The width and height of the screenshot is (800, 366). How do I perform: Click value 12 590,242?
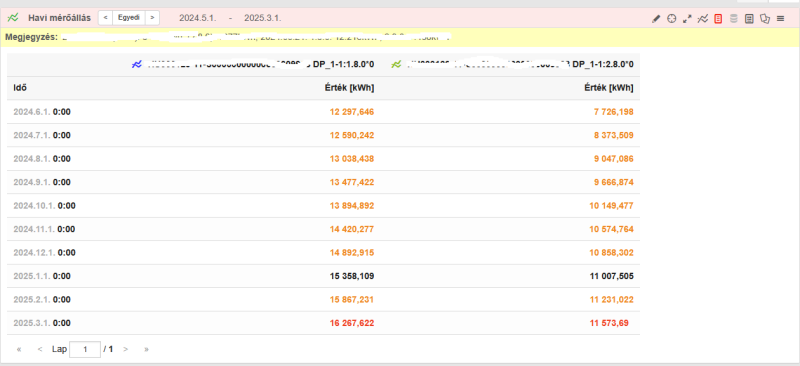coord(352,135)
